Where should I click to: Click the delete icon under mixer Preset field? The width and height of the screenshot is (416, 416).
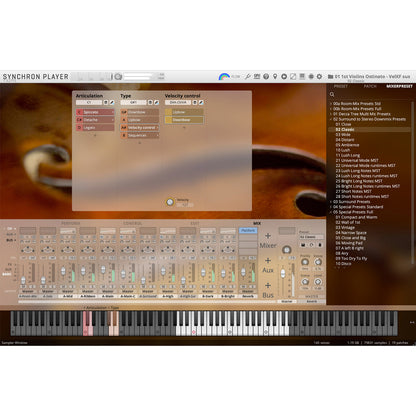point(320,245)
